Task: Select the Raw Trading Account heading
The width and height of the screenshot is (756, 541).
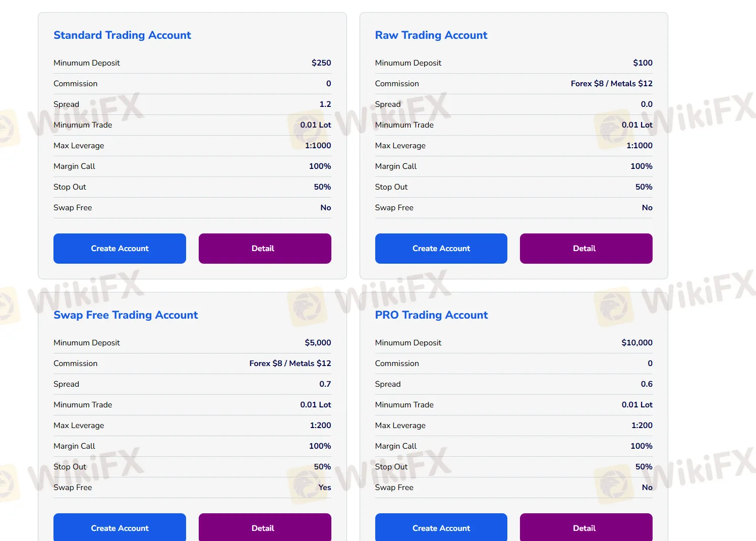Action: coord(431,35)
